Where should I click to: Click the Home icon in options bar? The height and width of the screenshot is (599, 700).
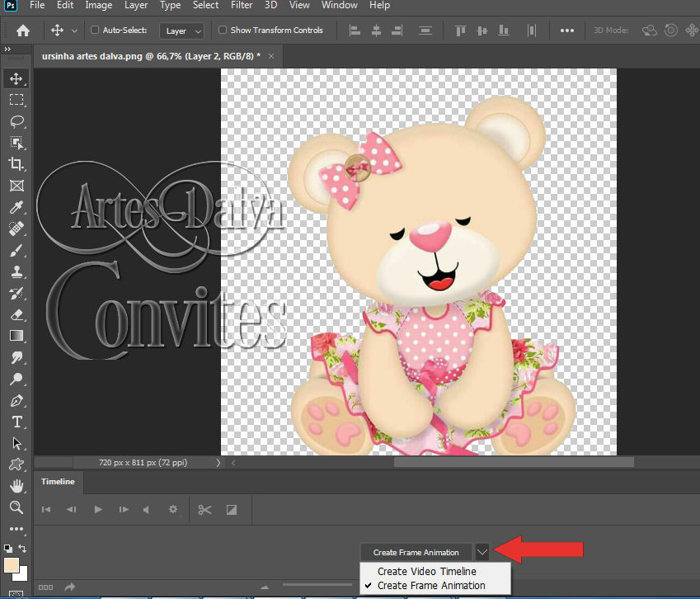(23, 31)
